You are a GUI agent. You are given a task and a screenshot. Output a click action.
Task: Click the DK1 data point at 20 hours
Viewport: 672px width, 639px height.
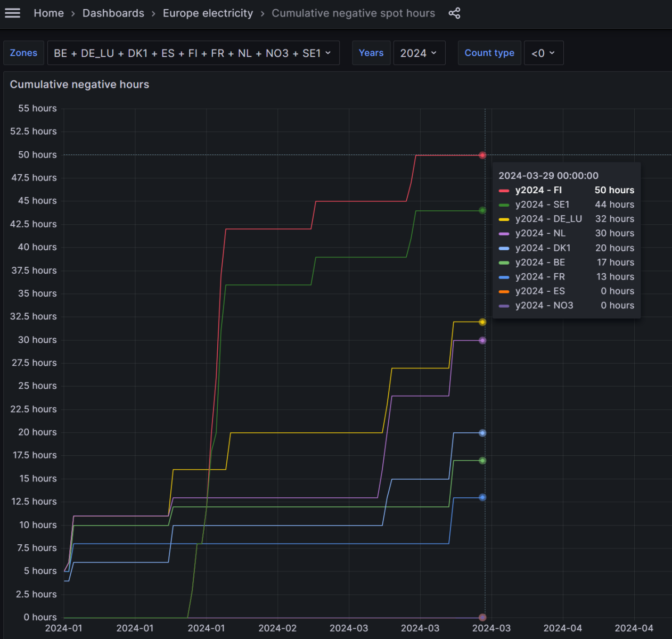coord(482,433)
